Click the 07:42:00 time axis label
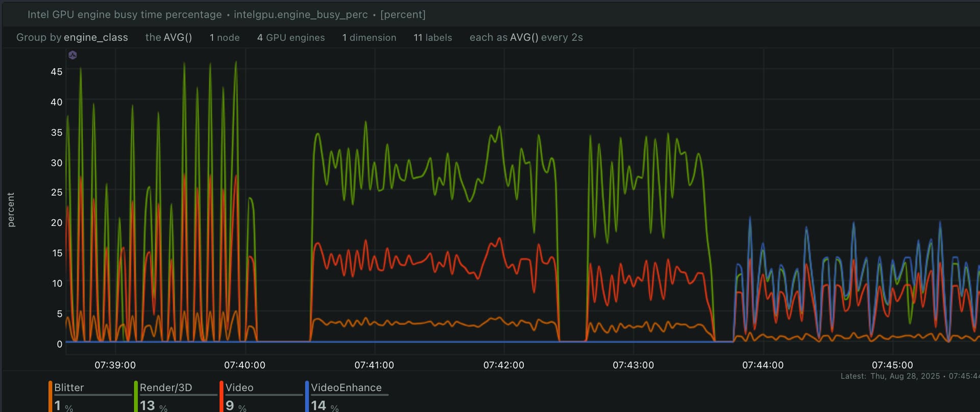The width and height of the screenshot is (980, 412). click(503, 365)
